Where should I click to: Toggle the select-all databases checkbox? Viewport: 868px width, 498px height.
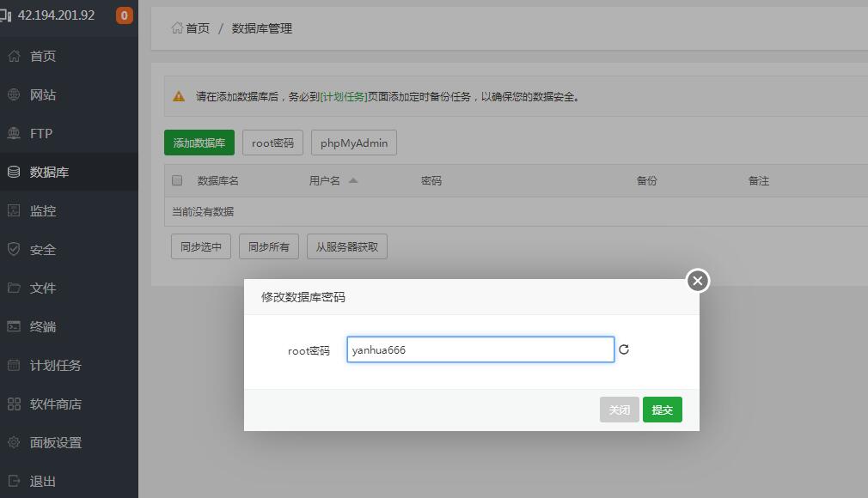[x=177, y=181]
